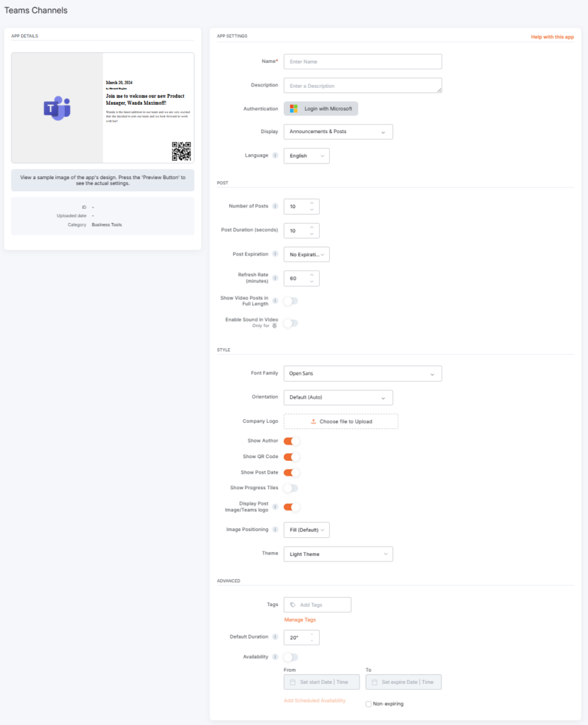Click the Manage Tags link
588x725 pixels.
[299, 620]
